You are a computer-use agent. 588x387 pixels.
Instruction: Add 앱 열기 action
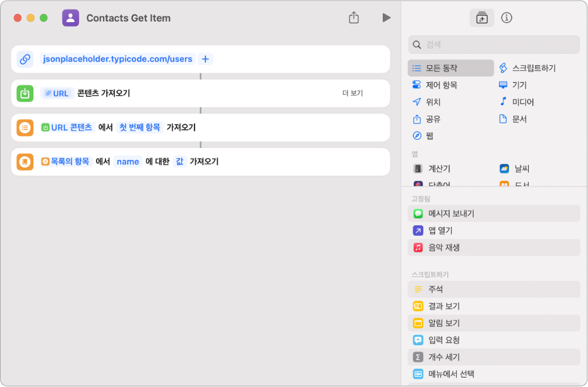coord(494,230)
